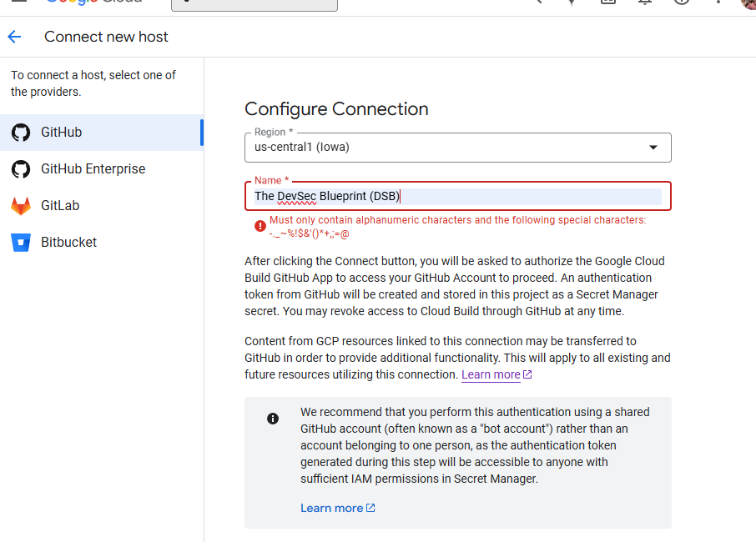756x542 pixels.
Task: Choose the GitLab provider label
Action: pyautogui.click(x=60, y=205)
